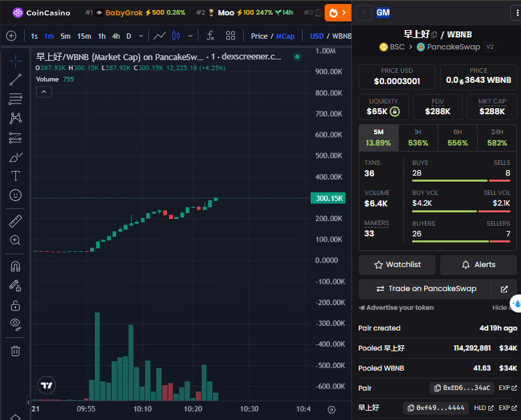Collapse the indicator legend chevron
The image size is (521, 420).
pyautogui.click(x=44, y=91)
